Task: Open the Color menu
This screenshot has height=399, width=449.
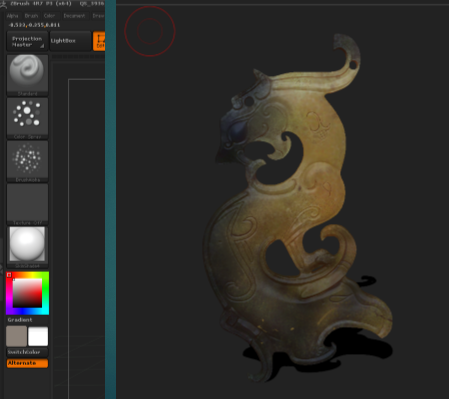Action: point(49,16)
